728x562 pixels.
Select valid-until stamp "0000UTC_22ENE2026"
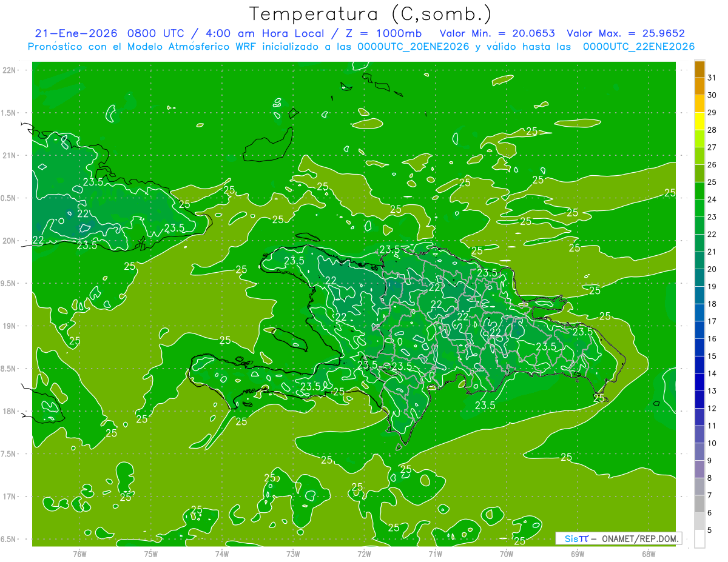point(639,47)
